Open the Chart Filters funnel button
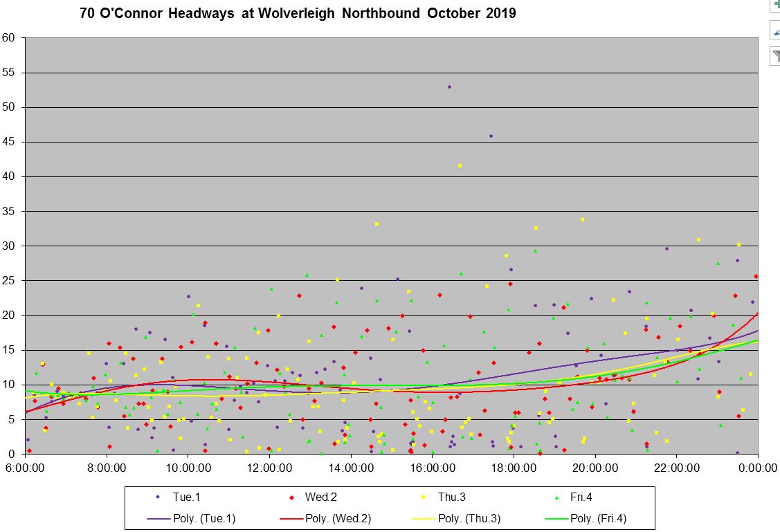The width and height of the screenshot is (780, 532). 775,56
